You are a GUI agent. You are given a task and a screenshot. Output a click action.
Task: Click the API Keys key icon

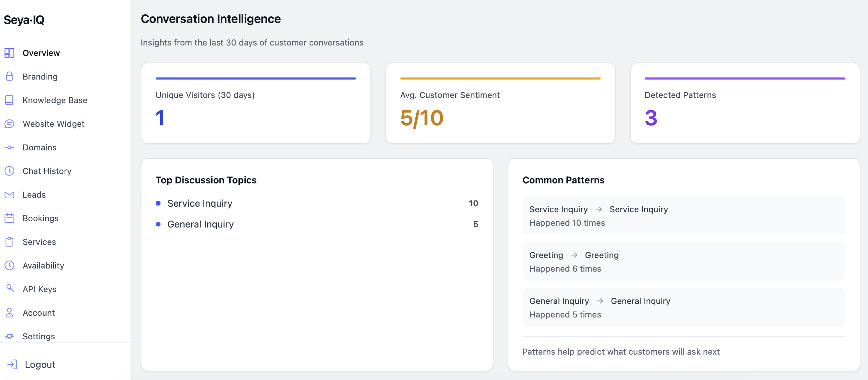click(x=9, y=289)
